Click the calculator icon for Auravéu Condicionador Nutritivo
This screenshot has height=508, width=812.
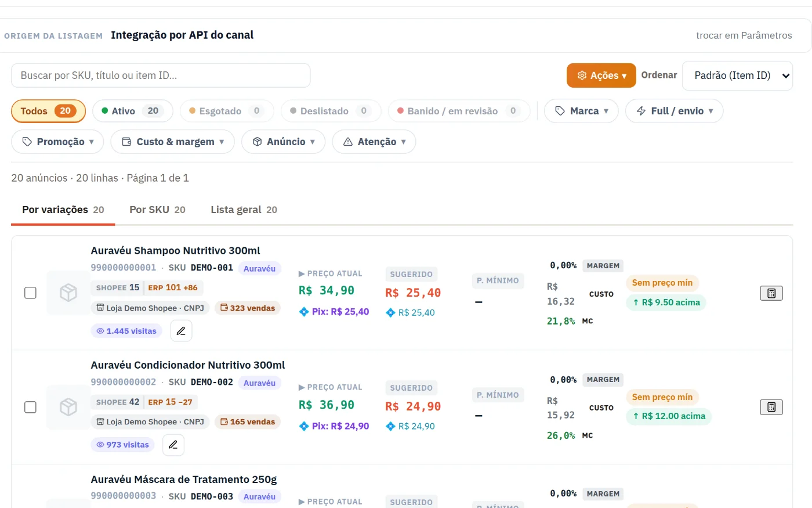click(x=771, y=407)
